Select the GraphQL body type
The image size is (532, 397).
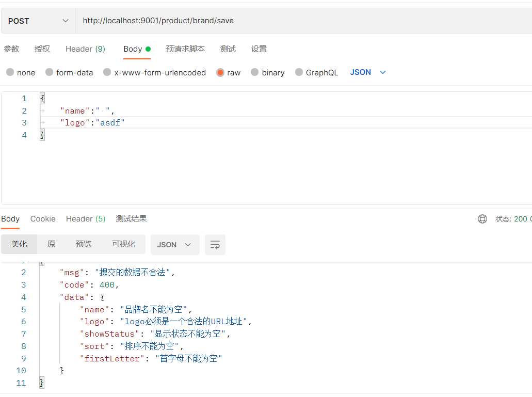coord(316,72)
